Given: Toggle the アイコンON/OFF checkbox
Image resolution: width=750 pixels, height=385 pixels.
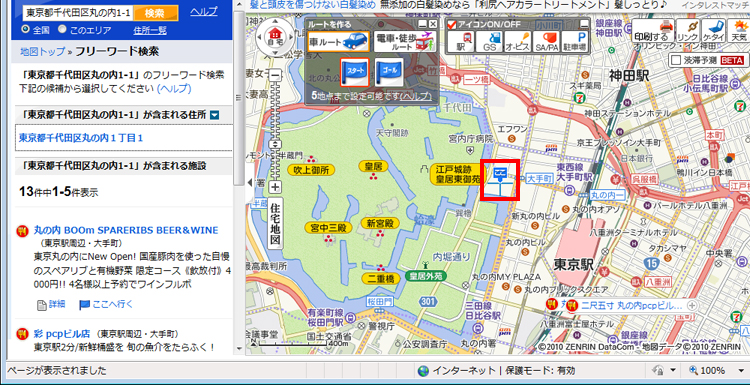Looking at the screenshot, I should click(452, 24).
